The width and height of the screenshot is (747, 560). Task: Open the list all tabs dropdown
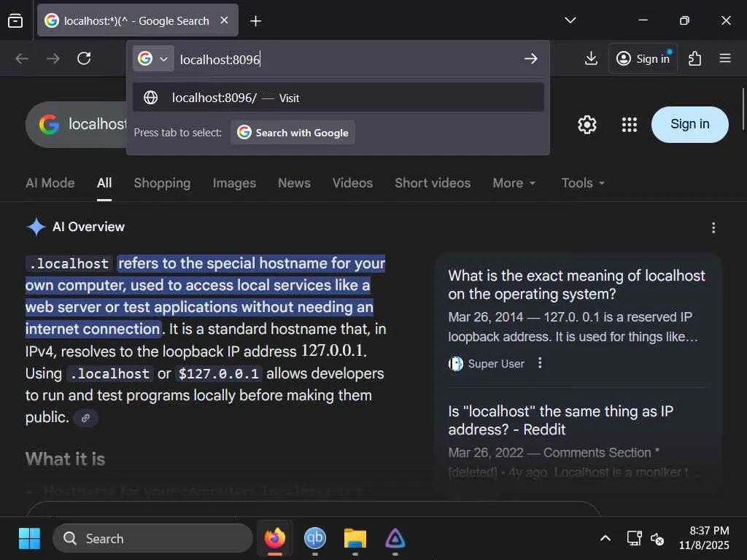pos(570,20)
